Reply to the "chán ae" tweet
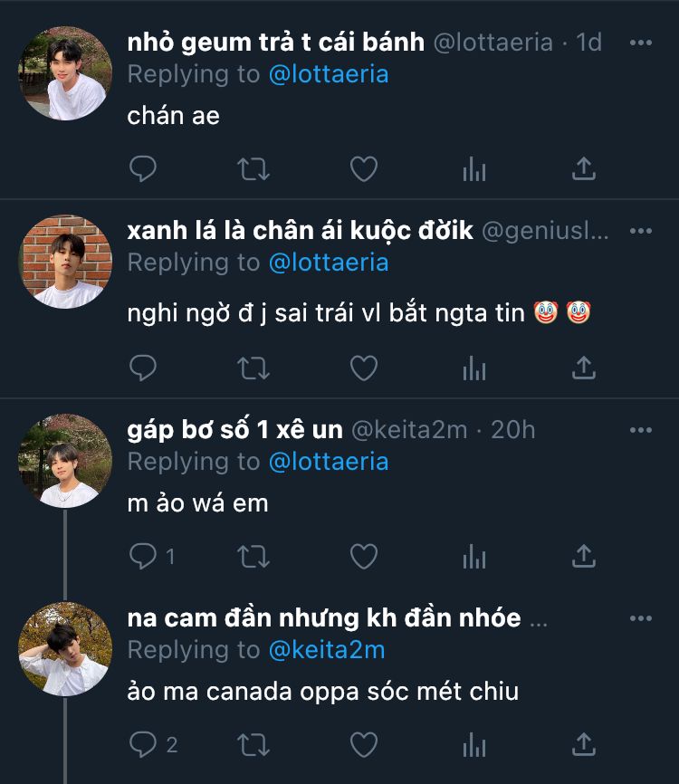Screen dimensions: 679x784 pyautogui.click(x=143, y=168)
